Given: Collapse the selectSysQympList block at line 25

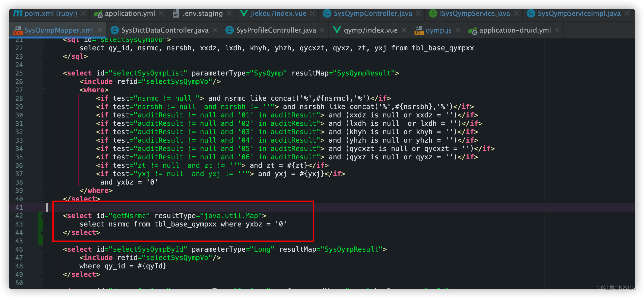Looking at the screenshot, I should [x=43, y=73].
